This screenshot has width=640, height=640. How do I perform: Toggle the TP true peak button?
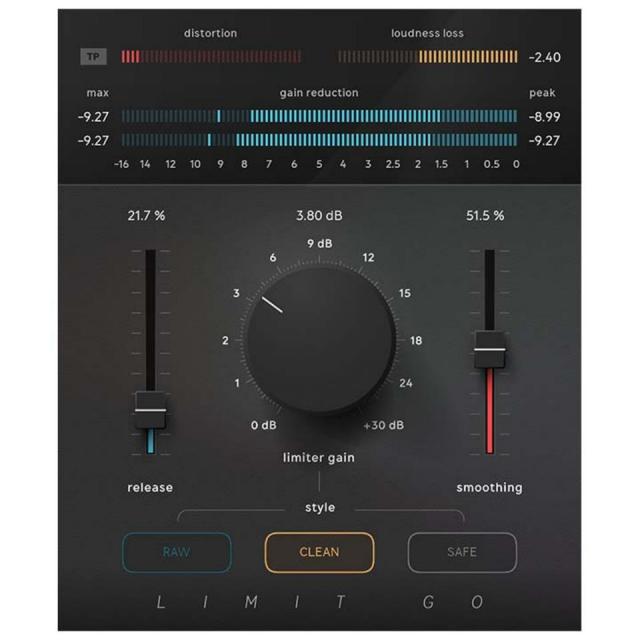(x=93, y=57)
